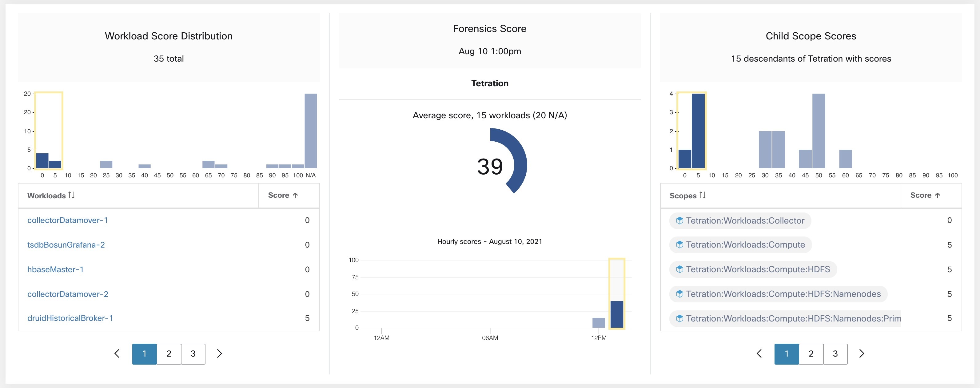Open the collectorDatamover-1 workload
This screenshot has width=980, height=388.
click(x=68, y=220)
